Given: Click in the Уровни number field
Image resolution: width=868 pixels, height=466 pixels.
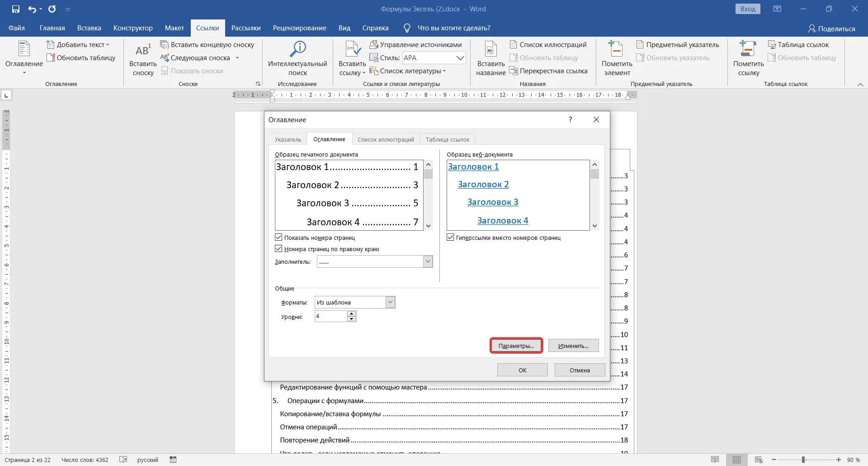Looking at the screenshot, I should (x=331, y=316).
